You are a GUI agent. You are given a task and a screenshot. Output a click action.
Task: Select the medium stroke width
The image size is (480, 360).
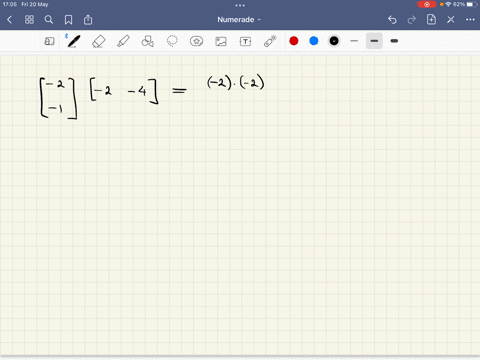(x=374, y=41)
